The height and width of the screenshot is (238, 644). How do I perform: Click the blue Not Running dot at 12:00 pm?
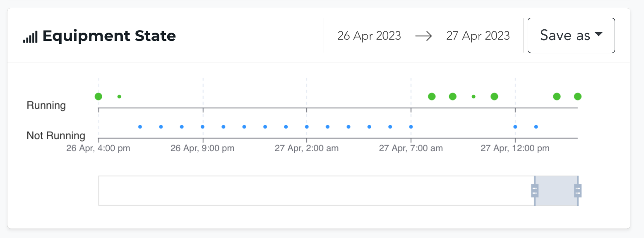click(x=515, y=127)
